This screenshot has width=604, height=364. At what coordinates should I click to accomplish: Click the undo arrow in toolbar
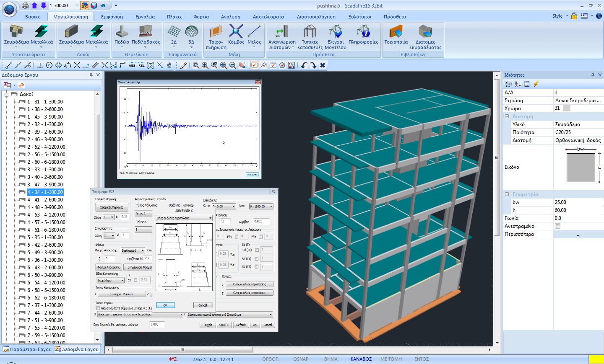click(x=304, y=65)
